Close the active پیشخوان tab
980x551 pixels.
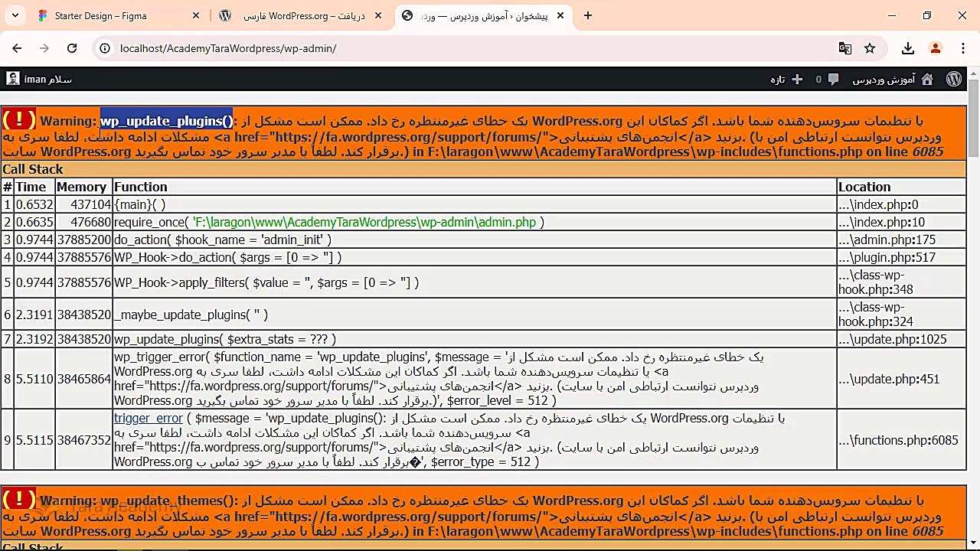(x=560, y=15)
